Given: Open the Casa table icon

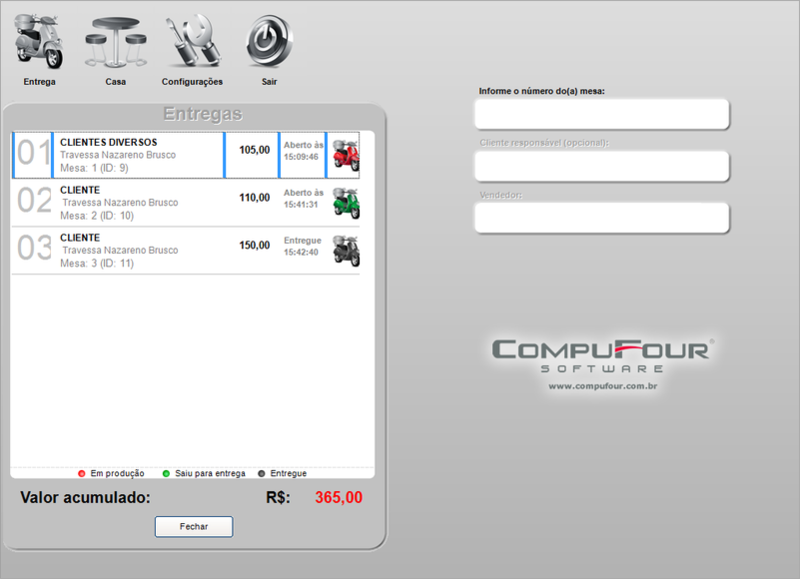Looking at the screenshot, I should pyautogui.click(x=115, y=42).
